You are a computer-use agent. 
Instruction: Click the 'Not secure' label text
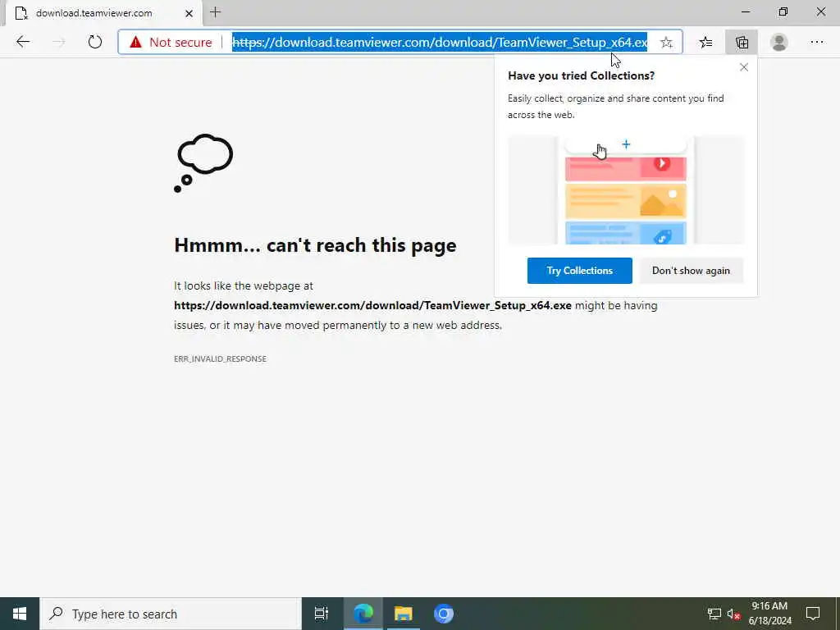(x=180, y=43)
